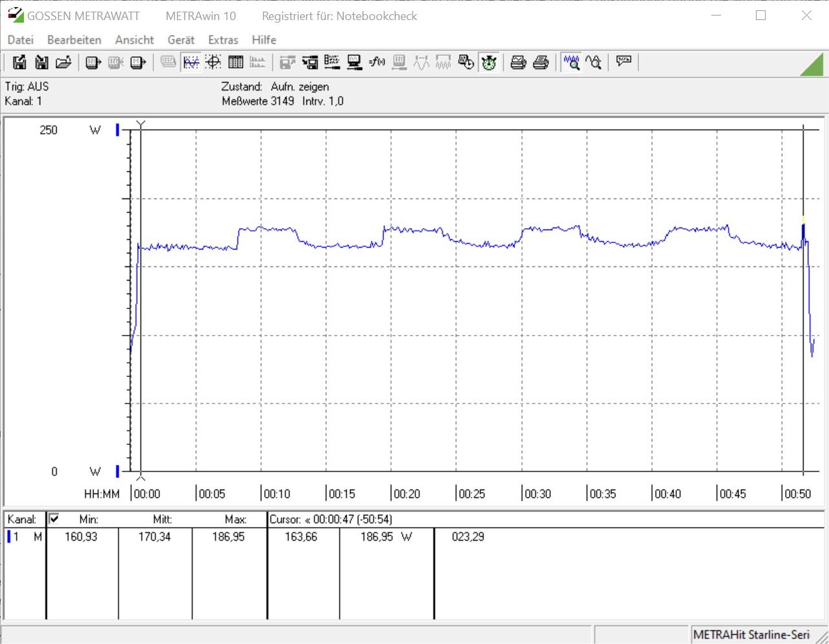
Task: Open channel list settings icon
Action: (x=332, y=62)
